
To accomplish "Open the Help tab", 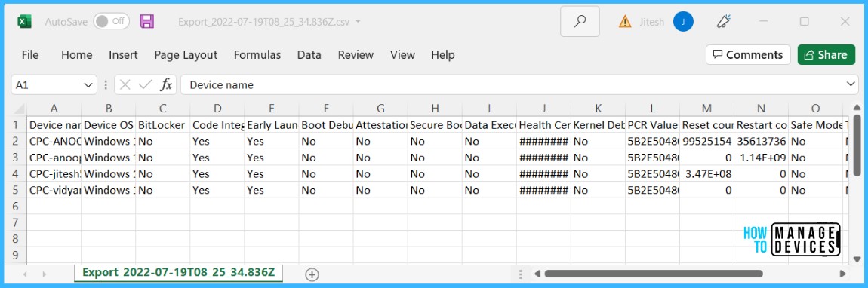I will (x=442, y=55).
